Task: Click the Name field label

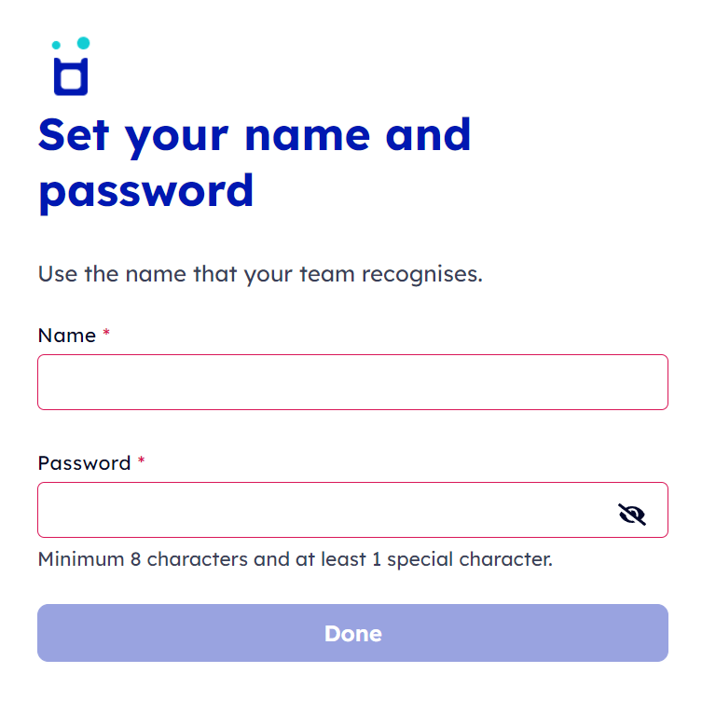Action: point(67,336)
